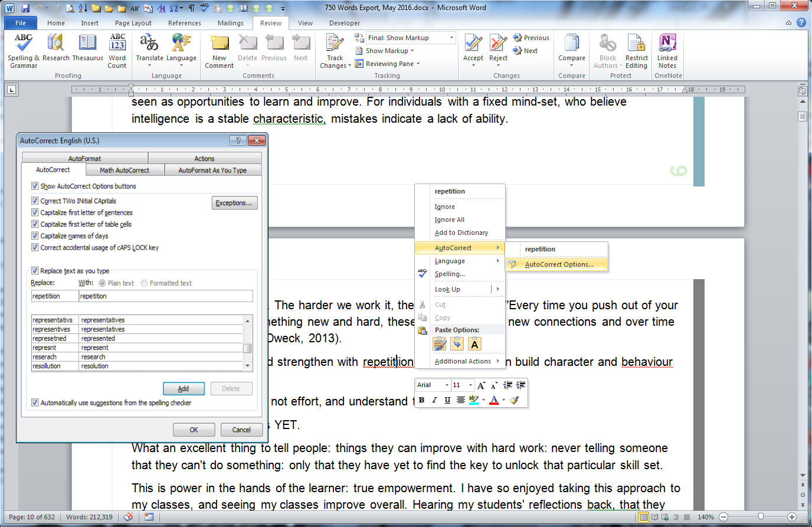
Task: Click the Add button in AutoCorrect
Action: [184, 388]
